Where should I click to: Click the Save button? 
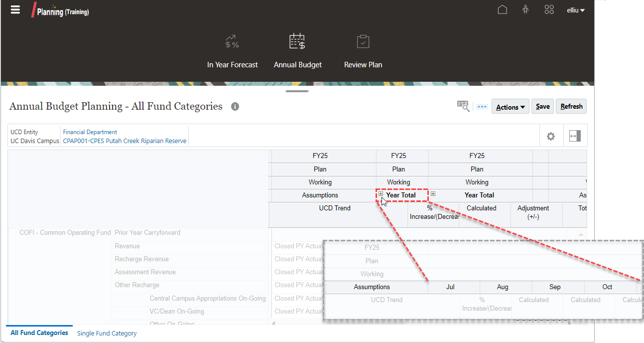542,106
